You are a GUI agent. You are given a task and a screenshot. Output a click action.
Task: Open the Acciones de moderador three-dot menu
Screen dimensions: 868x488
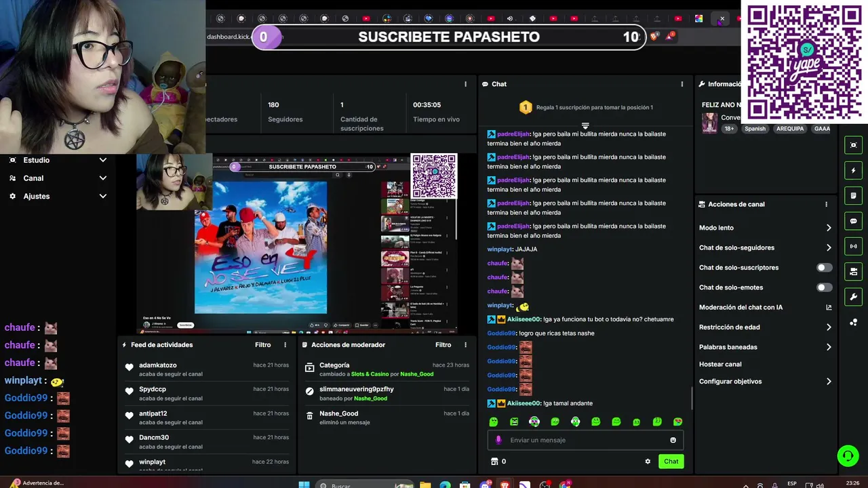(x=465, y=345)
